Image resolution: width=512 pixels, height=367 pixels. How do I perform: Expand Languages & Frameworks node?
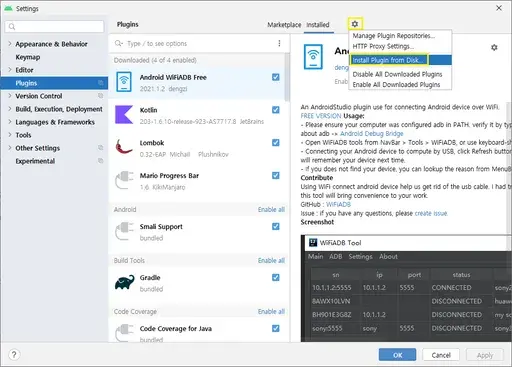(10, 122)
